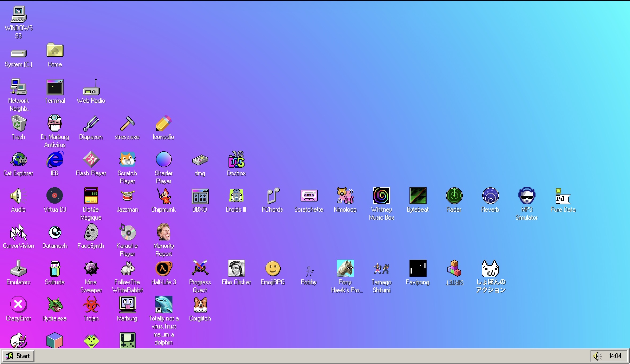Open the EmojiRPG smiley icon

click(273, 268)
